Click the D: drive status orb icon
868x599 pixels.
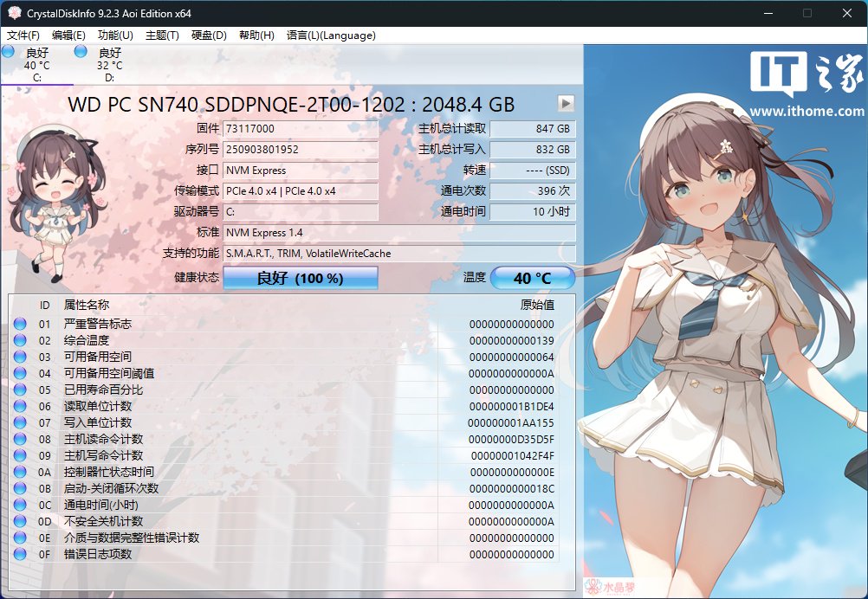pyautogui.click(x=81, y=52)
